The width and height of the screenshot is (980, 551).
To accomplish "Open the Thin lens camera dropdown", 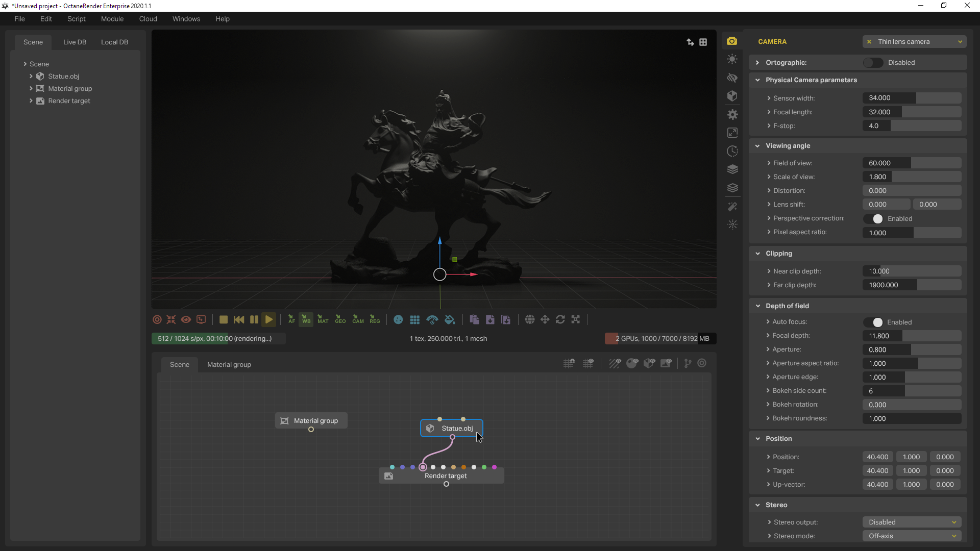I will pyautogui.click(x=914, y=42).
